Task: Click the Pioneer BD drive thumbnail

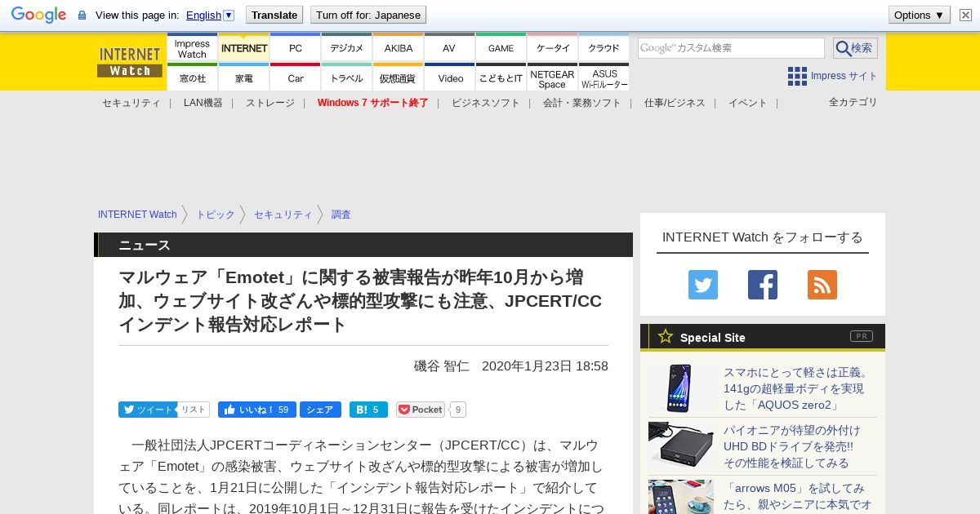Action: (x=681, y=446)
